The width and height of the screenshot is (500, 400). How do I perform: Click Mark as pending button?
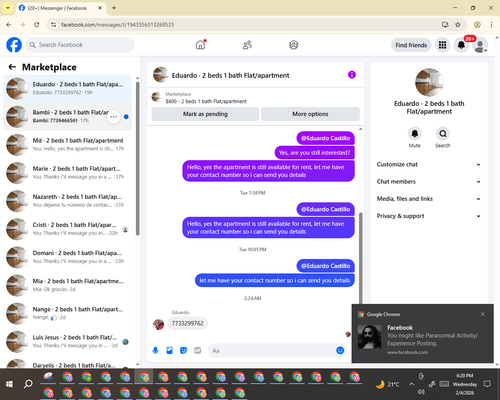pyautogui.click(x=205, y=114)
